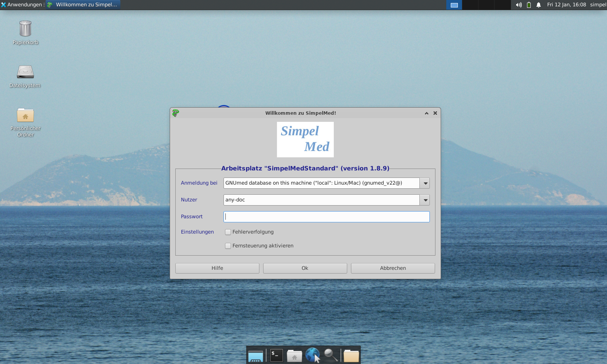The height and width of the screenshot is (364, 607).
Task: Open the simpel user menu in panel
Action: click(598, 5)
